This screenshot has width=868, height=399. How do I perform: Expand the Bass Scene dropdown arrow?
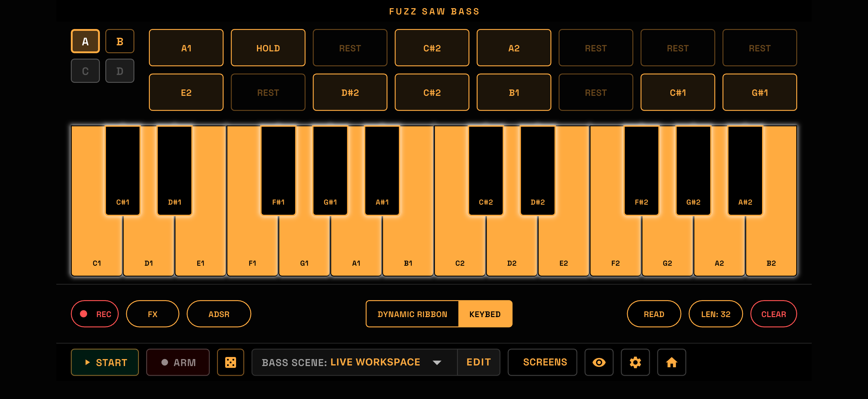click(437, 362)
